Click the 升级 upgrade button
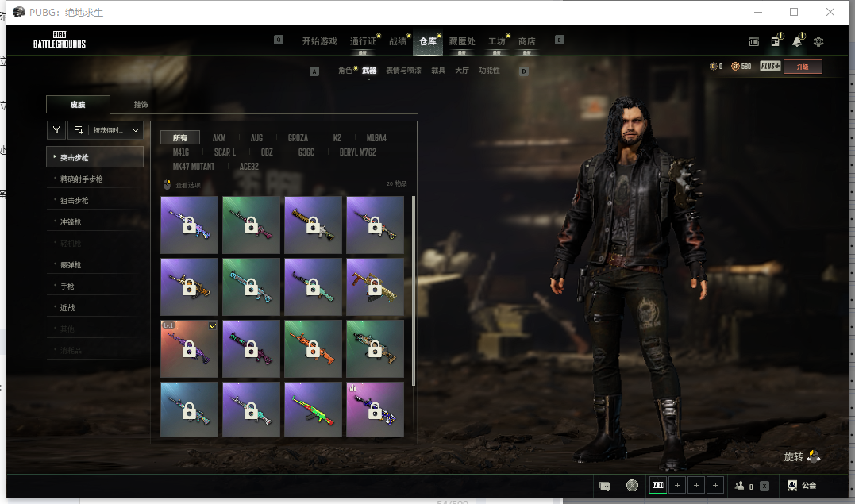This screenshot has height=504, width=855. pyautogui.click(x=802, y=67)
